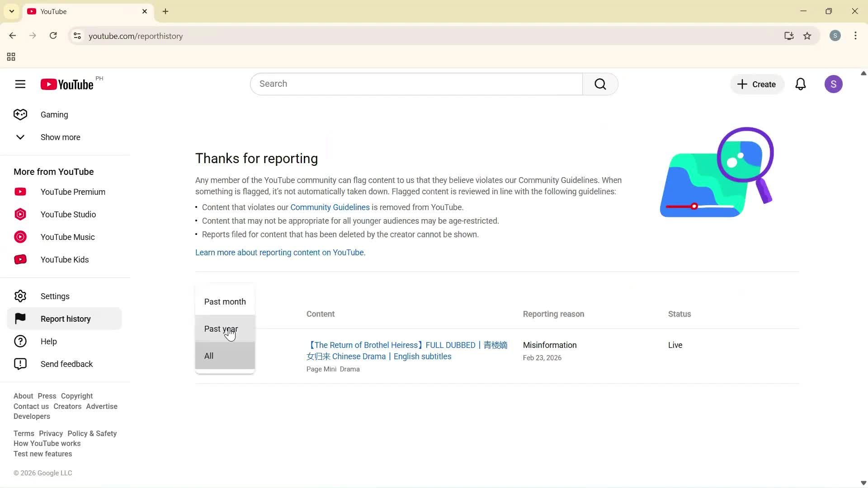Open the browser tab search chevron
The image size is (868, 488).
tap(11, 11)
